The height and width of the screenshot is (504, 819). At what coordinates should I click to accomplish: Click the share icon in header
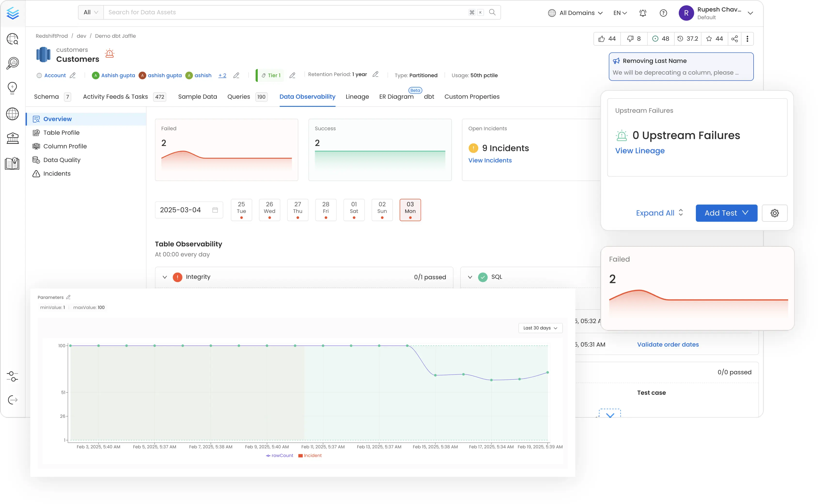click(x=734, y=39)
